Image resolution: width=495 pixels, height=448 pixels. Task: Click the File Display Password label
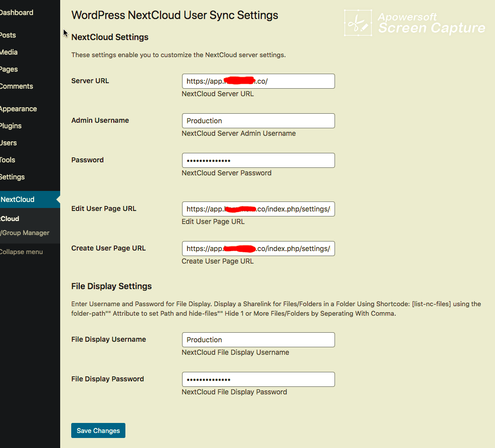[107, 379]
